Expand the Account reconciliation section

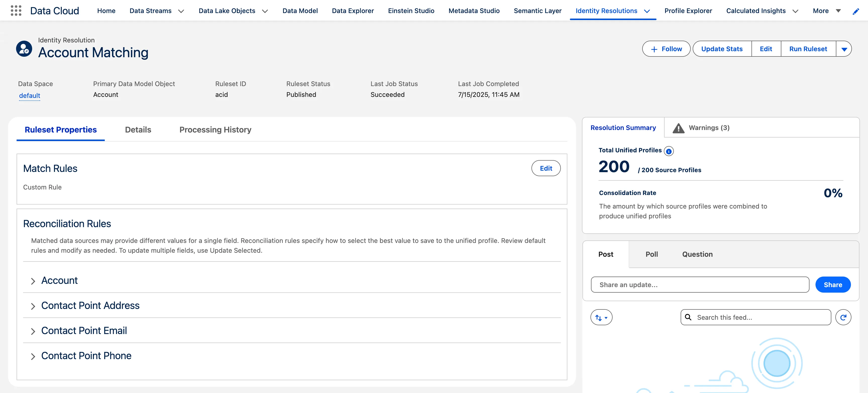click(33, 281)
